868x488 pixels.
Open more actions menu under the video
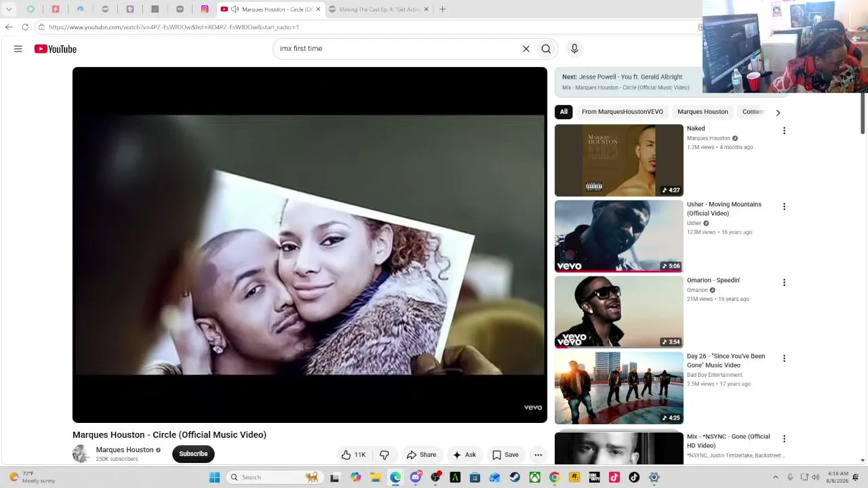(x=538, y=455)
